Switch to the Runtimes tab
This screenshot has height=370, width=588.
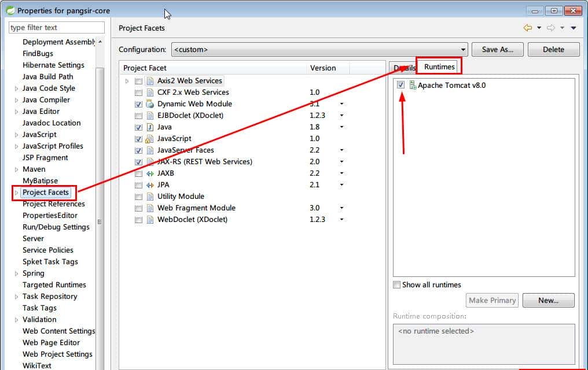coord(439,66)
